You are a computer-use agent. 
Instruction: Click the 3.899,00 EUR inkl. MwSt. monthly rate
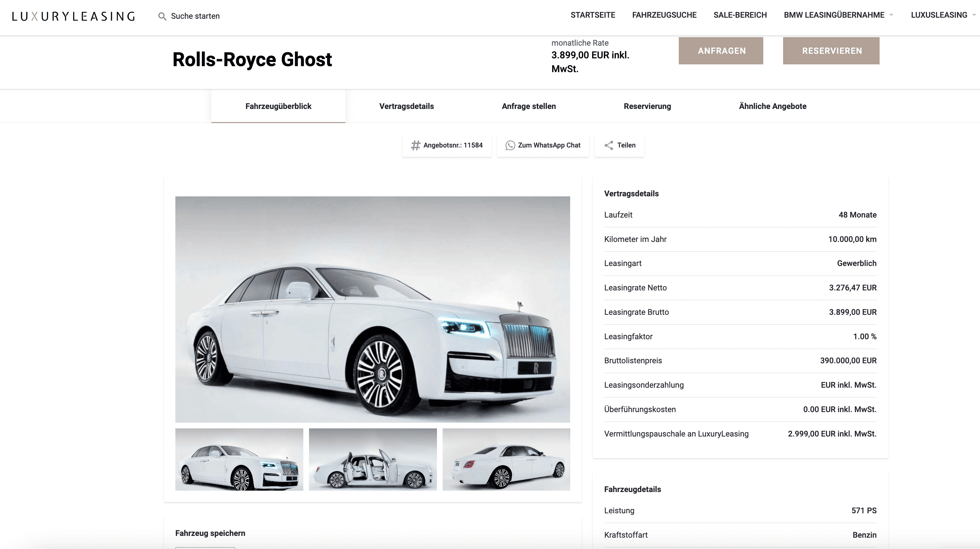pyautogui.click(x=590, y=62)
